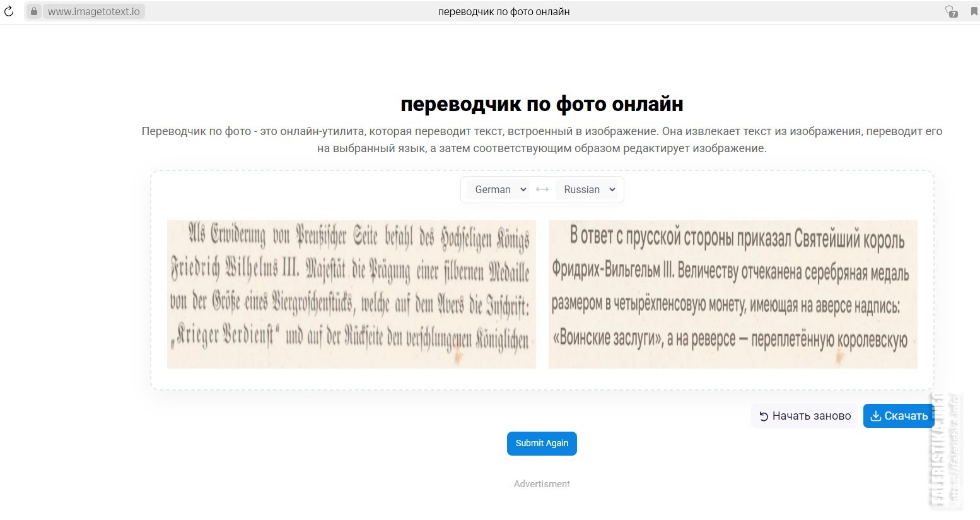
Task: Click the swap languages arrow icon
Action: [x=542, y=189]
